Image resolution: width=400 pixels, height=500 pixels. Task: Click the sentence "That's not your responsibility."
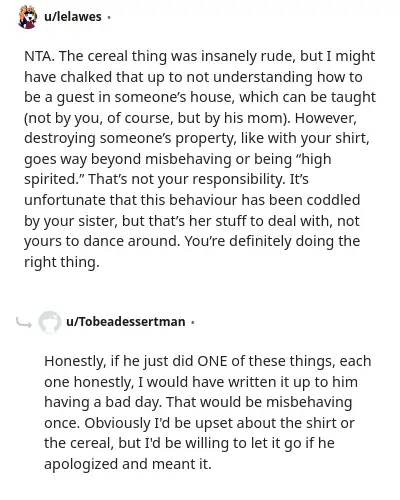(187, 179)
